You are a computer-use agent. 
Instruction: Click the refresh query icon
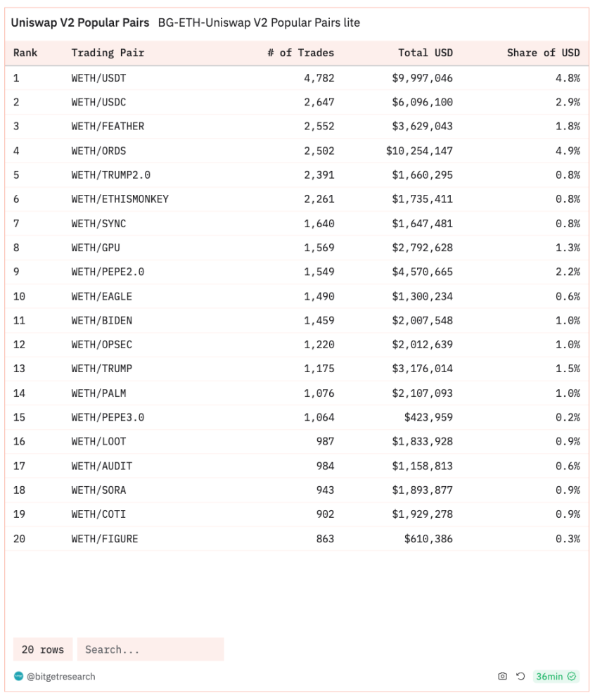click(x=520, y=677)
